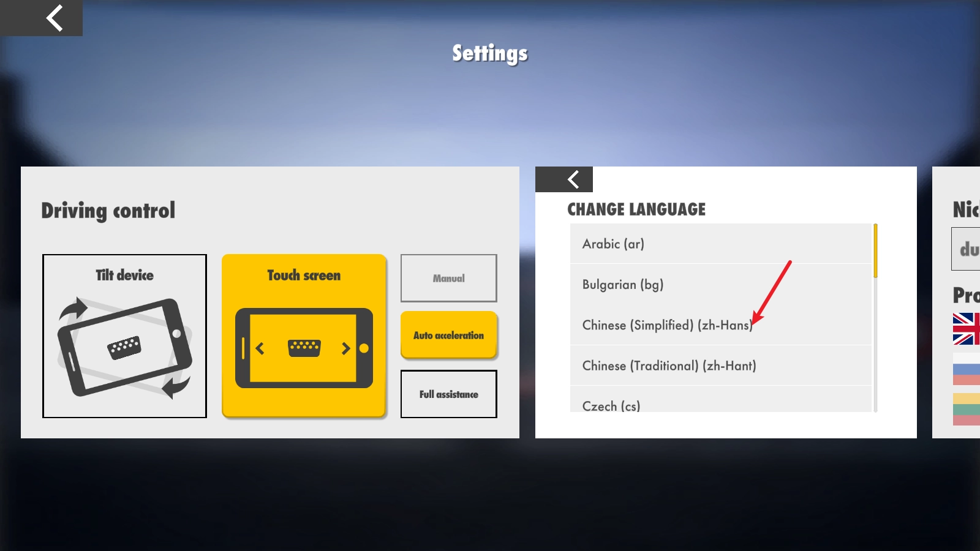980x551 pixels.
Task: Select the Touch screen label
Action: click(x=304, y=275)
